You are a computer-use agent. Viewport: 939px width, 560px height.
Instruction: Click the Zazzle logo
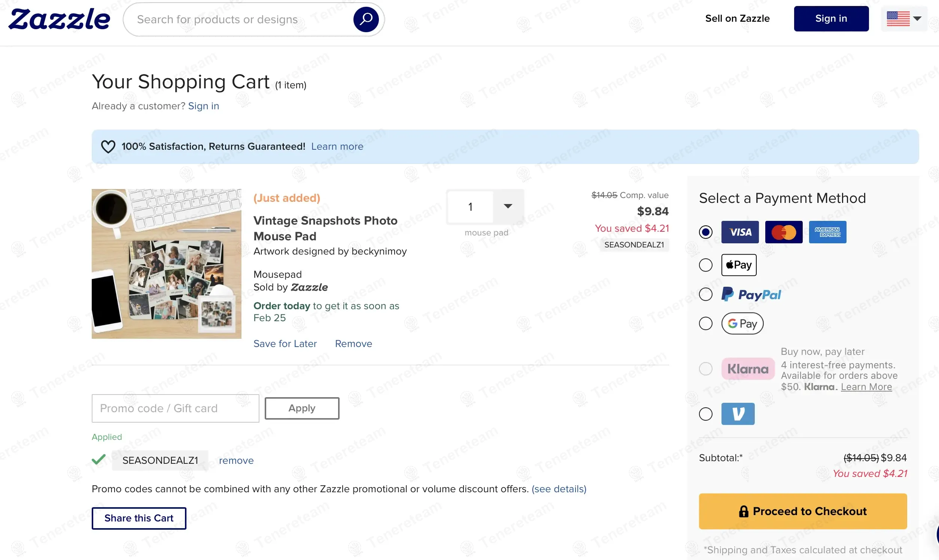[59, 19]
